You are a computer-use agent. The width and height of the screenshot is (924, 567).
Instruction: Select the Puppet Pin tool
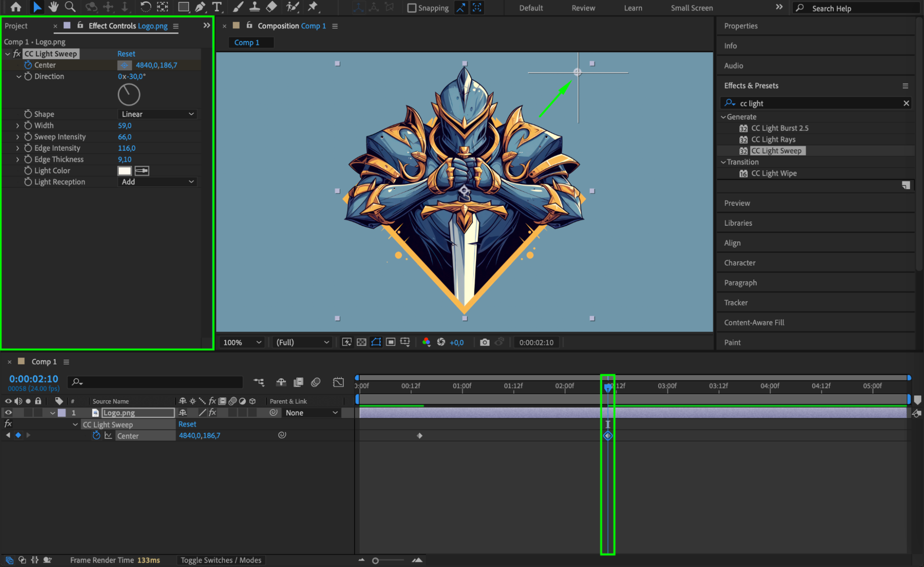[x=313, y=7]
